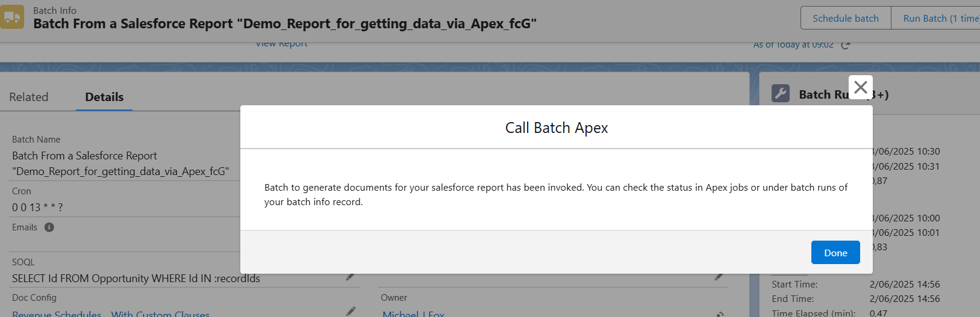Click Done in the Call Batch Apex dialog
Image resolution: width=980 pixels, height=317 pixels.
point(835,253)
